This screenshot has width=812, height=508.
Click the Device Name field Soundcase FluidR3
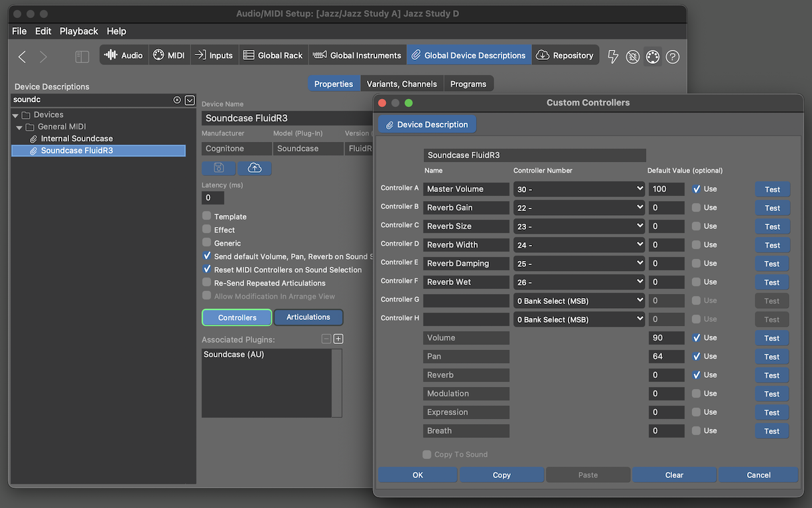pyautogui.click(x=287, y=118)
